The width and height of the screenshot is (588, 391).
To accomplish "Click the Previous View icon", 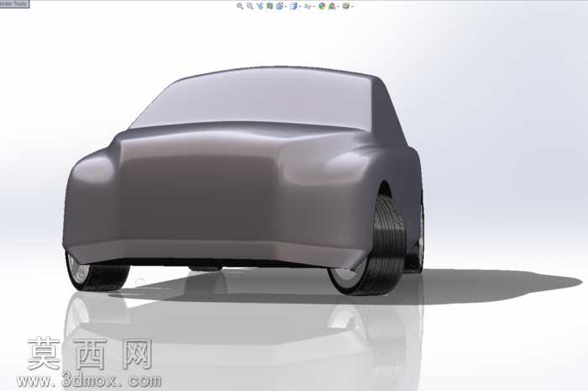I will (x=260, y=6).
